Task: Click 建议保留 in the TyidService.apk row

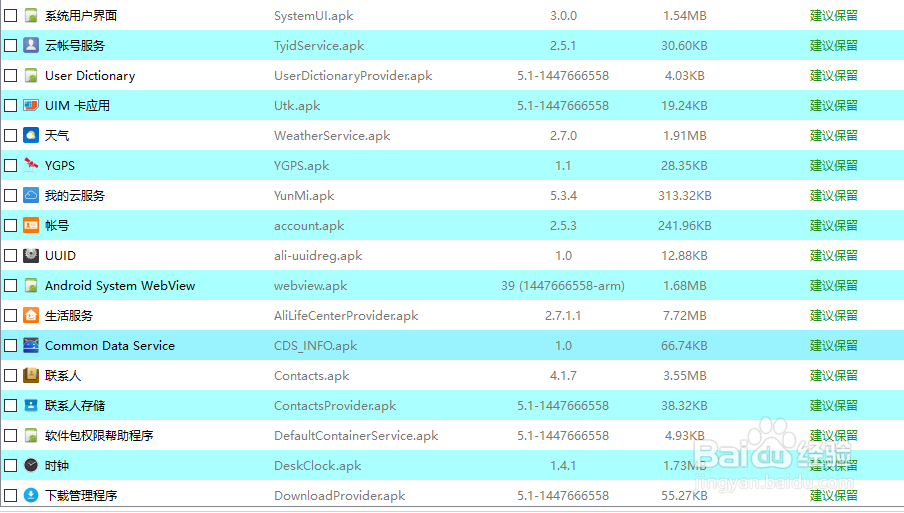Action: tap(834, 46)
